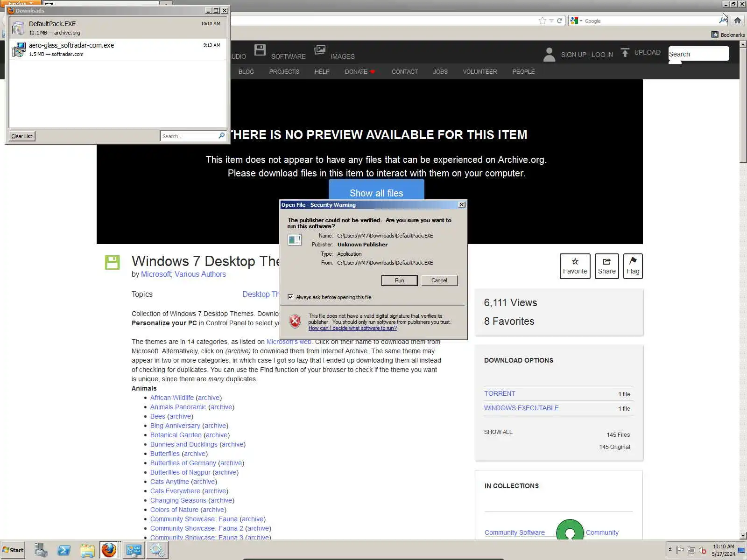
Task: Click the user avatar icon
Action: 550,55
